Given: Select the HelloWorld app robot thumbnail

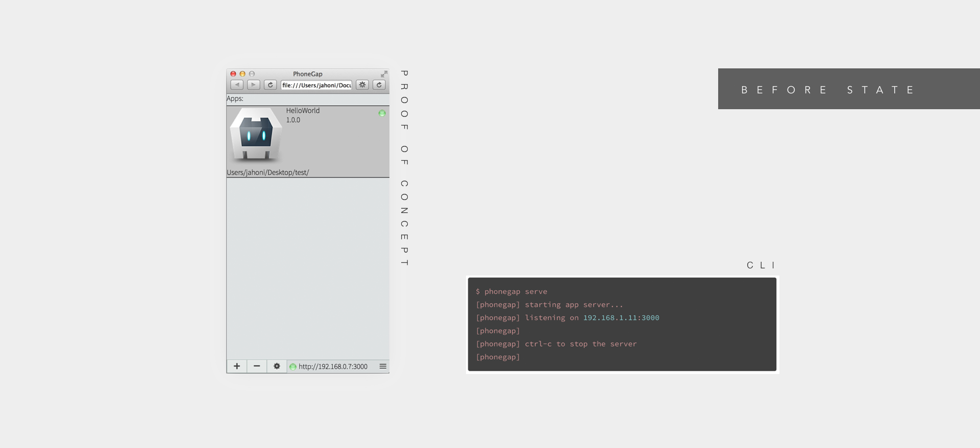Looking at the screenshot, I should click(256, 135).
